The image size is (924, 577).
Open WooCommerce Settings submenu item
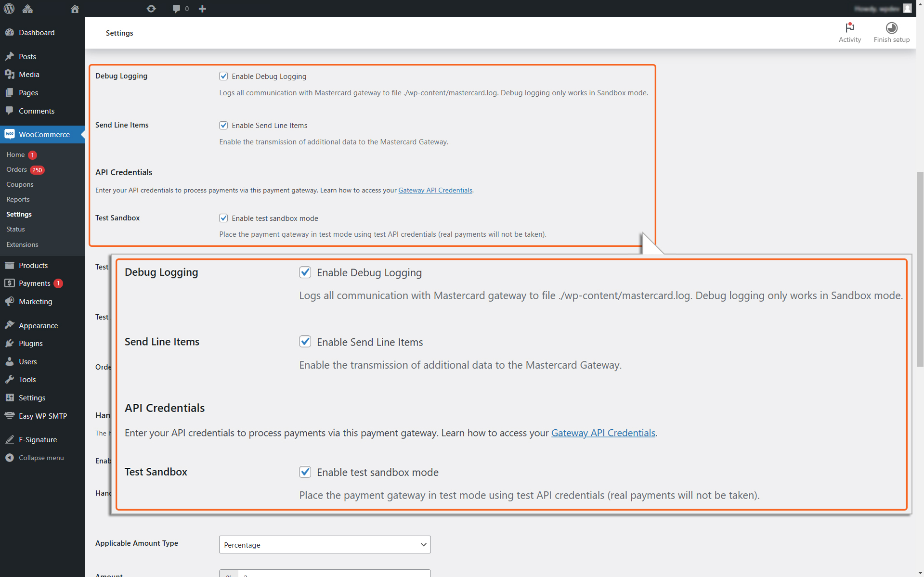pos(19,214)
